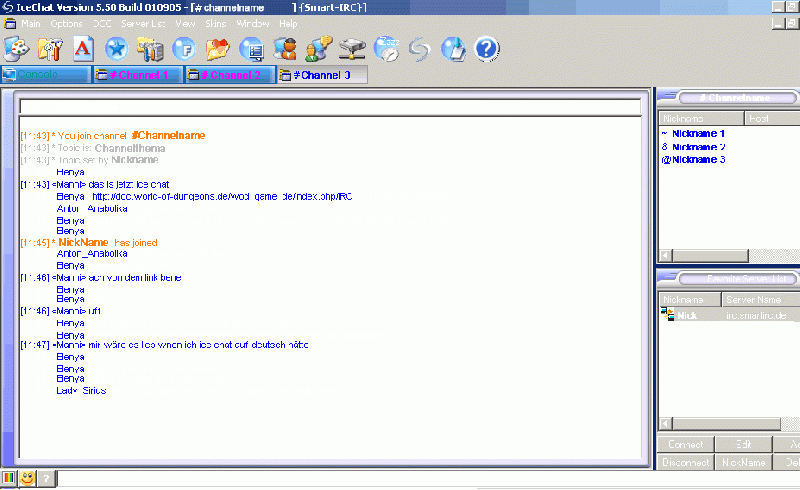This screenshot has width=800, height=490.
Task: Click the Edit server button
Action: (743, 445)
